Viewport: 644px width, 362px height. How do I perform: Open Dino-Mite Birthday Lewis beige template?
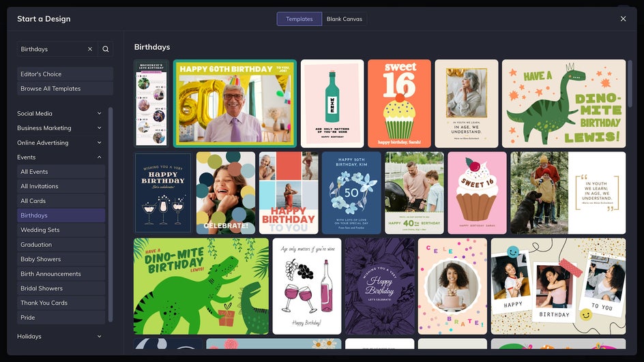click(564, 104)
